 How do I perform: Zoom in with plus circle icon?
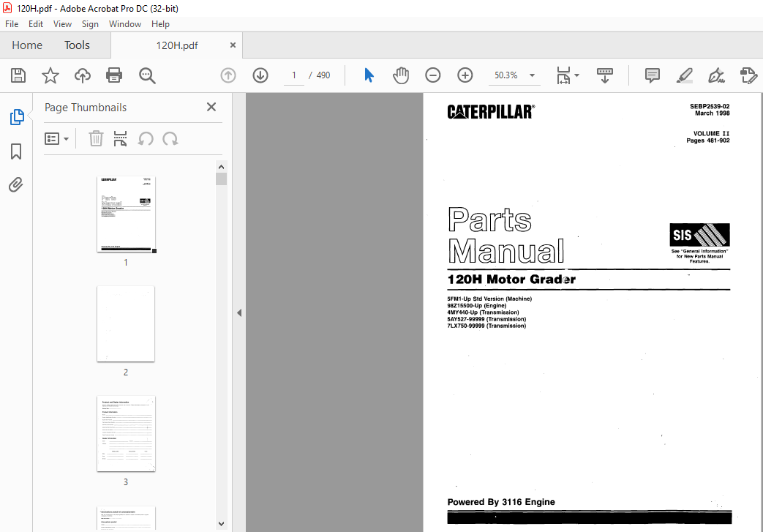pyautogui.click(x=465, y=75)
